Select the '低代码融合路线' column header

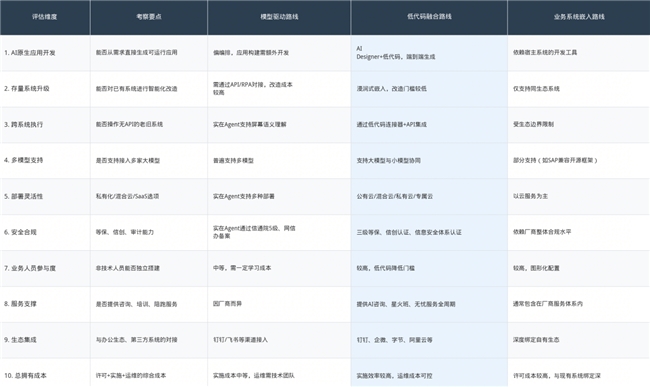429,17
